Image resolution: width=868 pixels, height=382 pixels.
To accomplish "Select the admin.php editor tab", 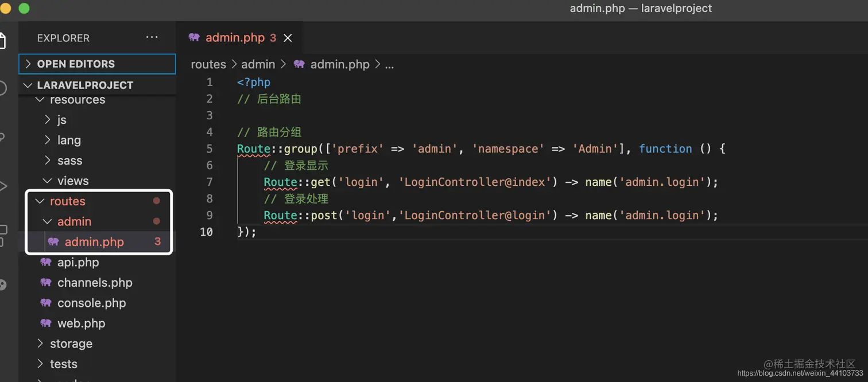I will [240, 38].
